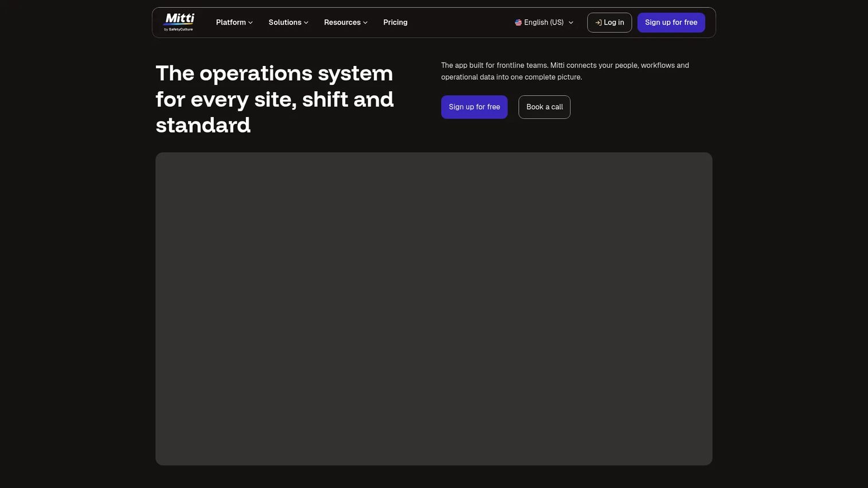Click Sign up for free in navbar
Screen dimensions: 868x488
(x=671, y=22)
